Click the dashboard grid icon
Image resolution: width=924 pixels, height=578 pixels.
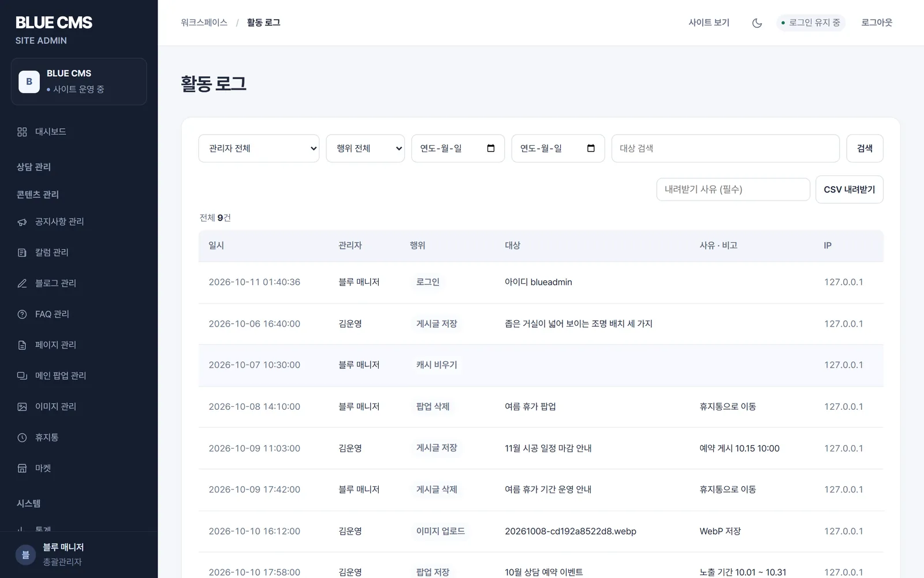22,132
